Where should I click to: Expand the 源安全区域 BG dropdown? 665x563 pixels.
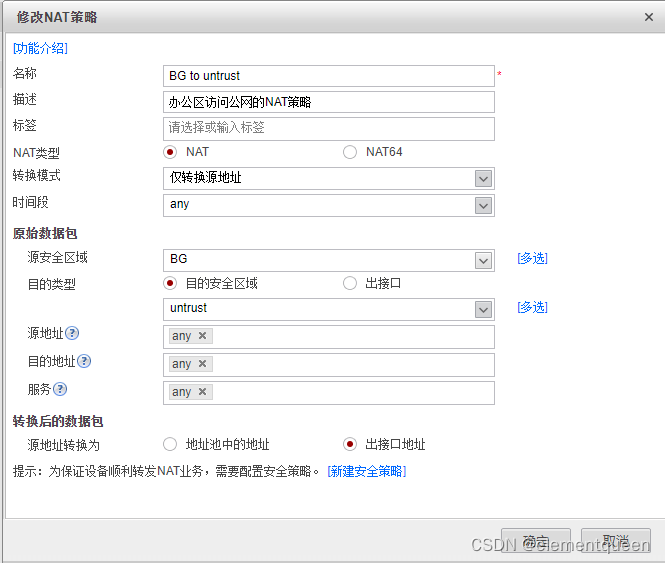click(x=483, y=260)
